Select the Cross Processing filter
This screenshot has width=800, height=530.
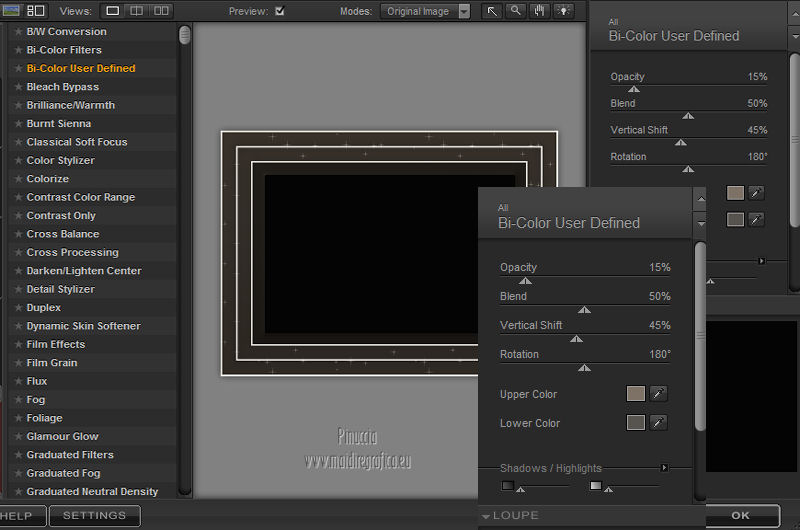click(x=72, y=252)
